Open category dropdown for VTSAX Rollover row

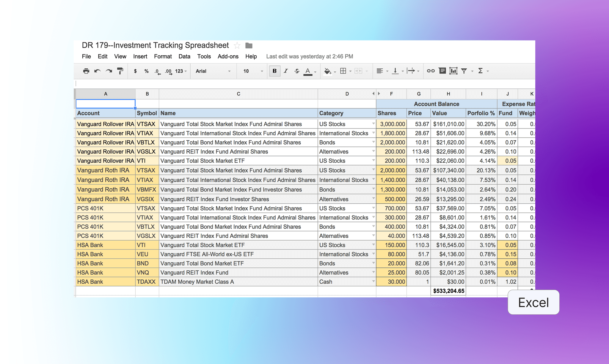coord(373,124)
